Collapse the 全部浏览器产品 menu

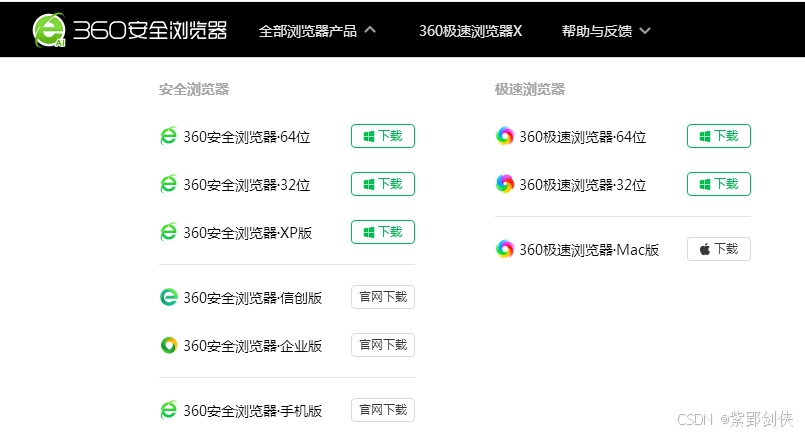pos(317,31)
